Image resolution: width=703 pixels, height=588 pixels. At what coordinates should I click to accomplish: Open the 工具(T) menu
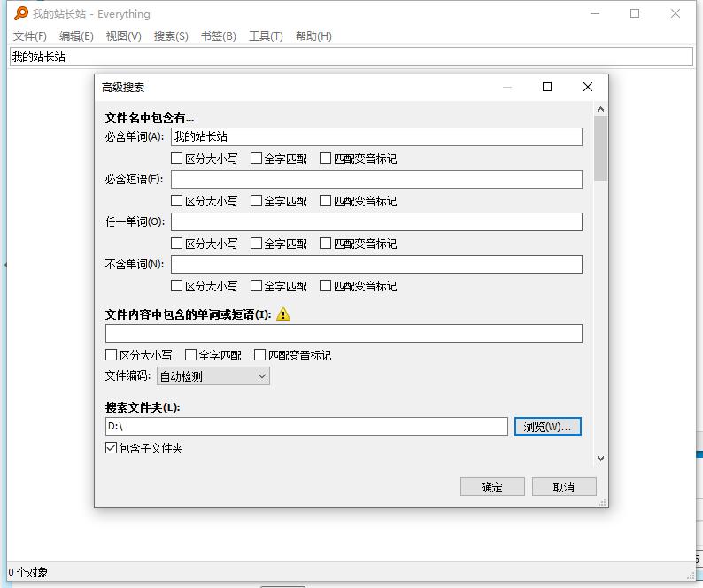[266, 36]
